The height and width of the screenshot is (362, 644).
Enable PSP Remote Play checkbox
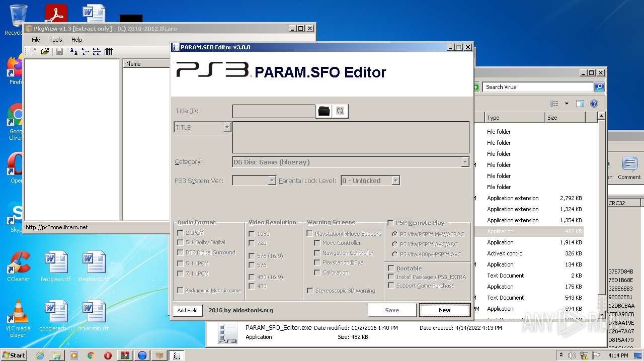[x=390, y=223]
